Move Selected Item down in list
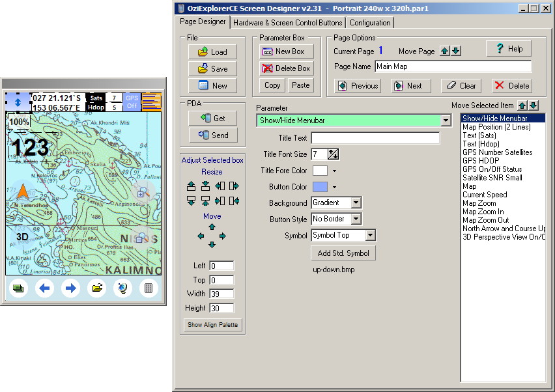 [534, 105]
